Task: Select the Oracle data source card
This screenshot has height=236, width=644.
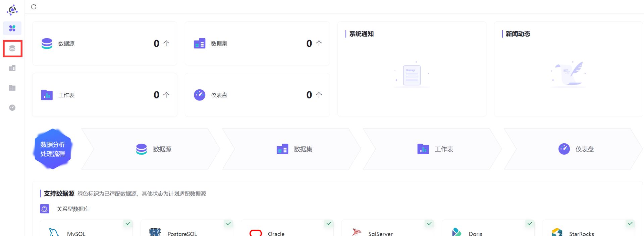Action: tap(287, 228)
